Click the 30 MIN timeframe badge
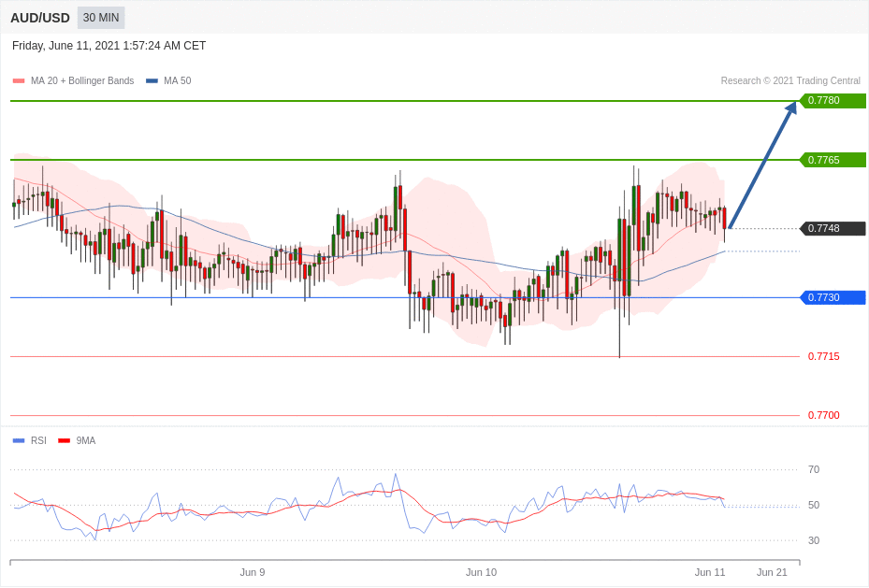 101,18
